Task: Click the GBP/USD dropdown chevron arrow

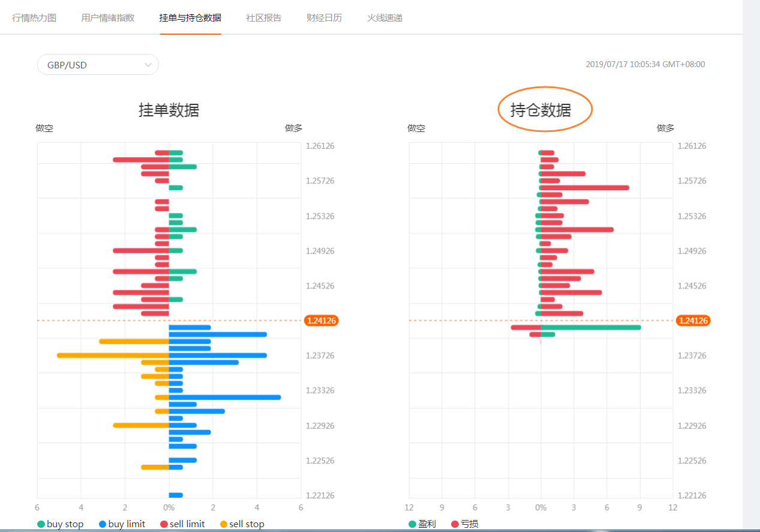Action: point(148,65)
